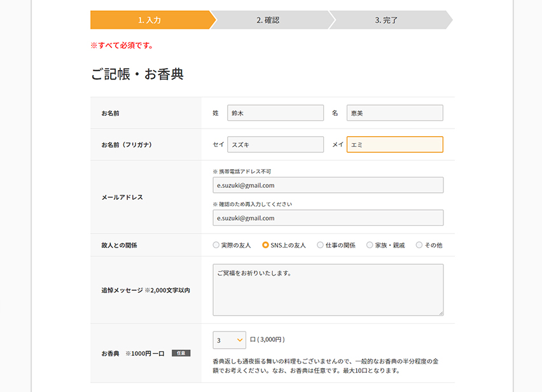
Task: Click the textarea resize handle corner
Action: 441,313
